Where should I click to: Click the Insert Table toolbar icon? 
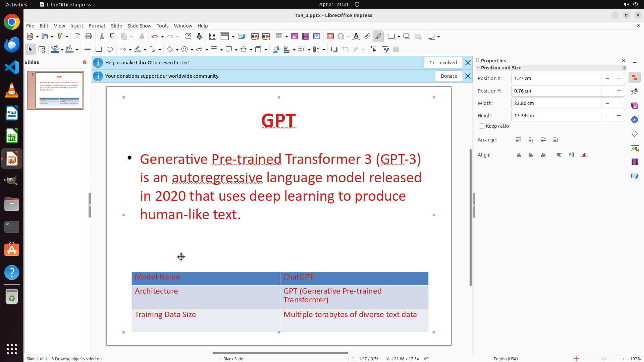tap(279, 37)
